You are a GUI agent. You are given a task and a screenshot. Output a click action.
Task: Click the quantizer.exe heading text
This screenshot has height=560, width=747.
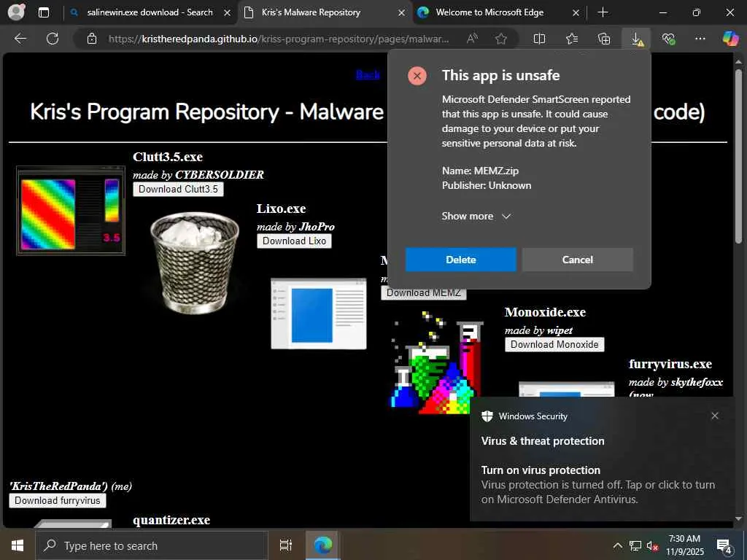point(171,520)
